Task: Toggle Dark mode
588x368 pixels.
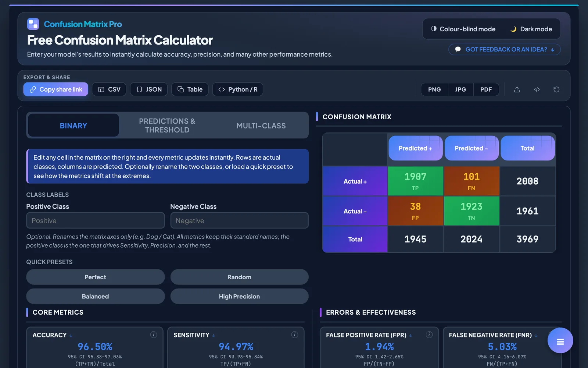Action: tap(531, 29)
